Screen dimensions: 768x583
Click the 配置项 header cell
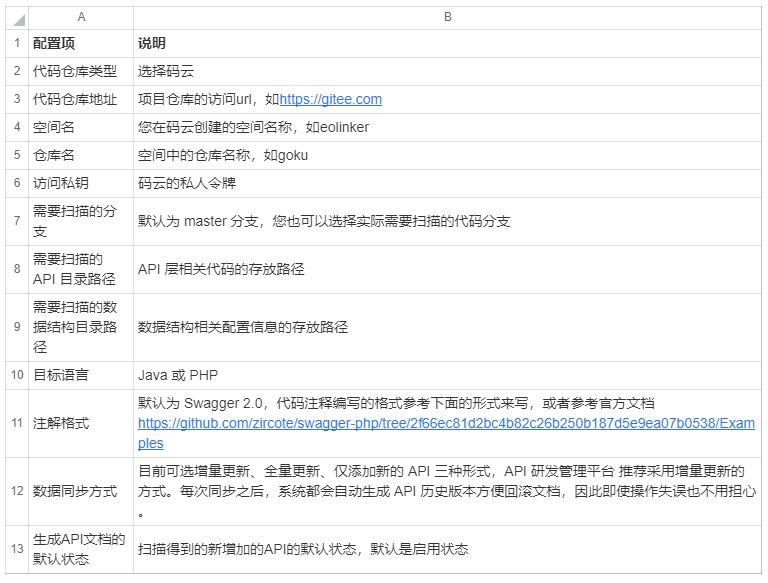coord(54,44)
